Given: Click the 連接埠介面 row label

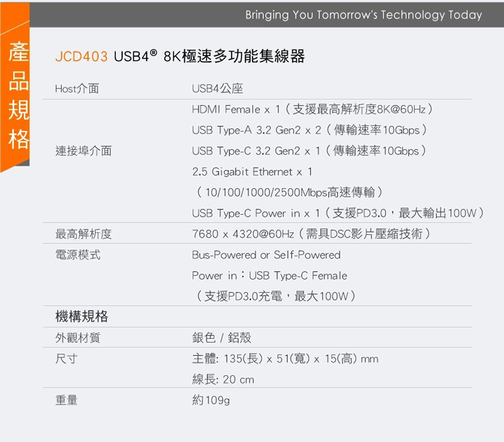Looking at the screenshot, I should coord(83,151).
